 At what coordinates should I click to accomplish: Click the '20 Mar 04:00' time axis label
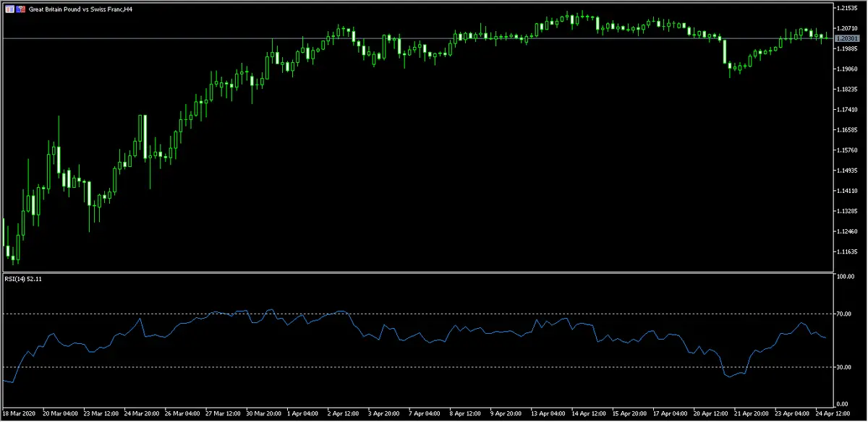pos(61,415)
